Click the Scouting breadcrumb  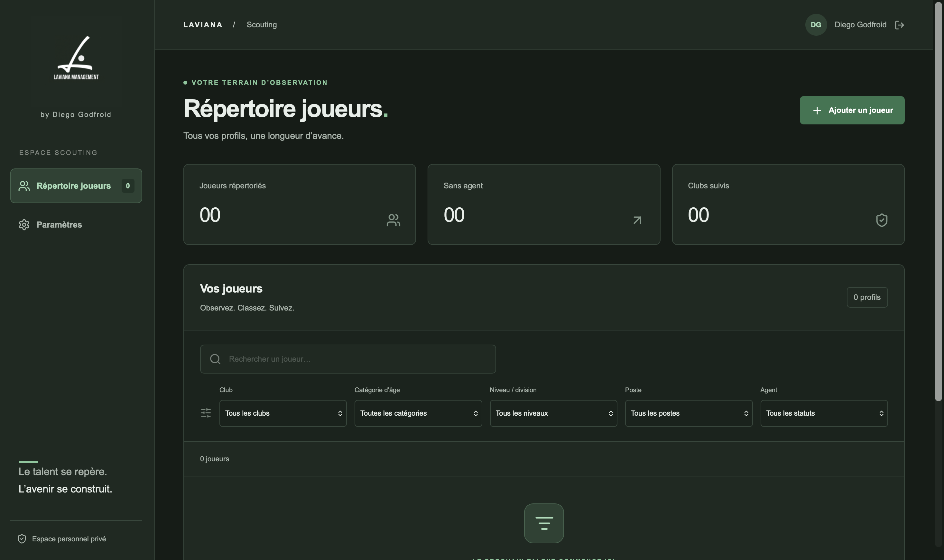261,25
